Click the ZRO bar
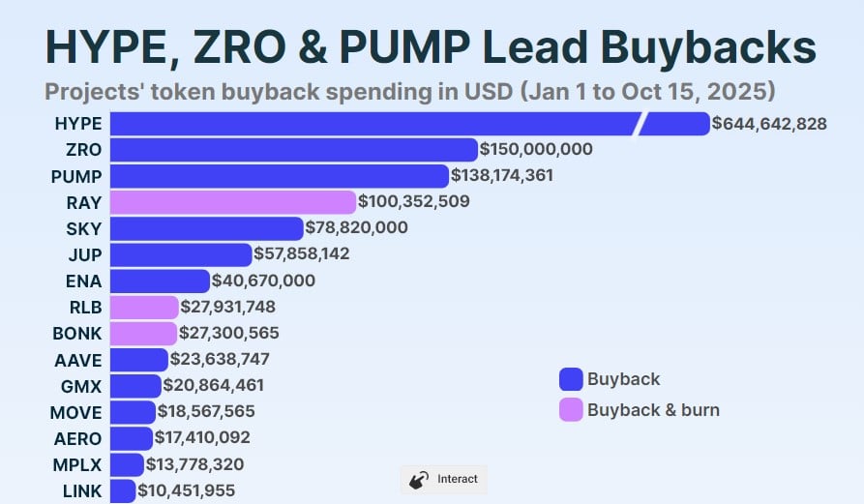 pyautogui.click(x=294, y=150)
